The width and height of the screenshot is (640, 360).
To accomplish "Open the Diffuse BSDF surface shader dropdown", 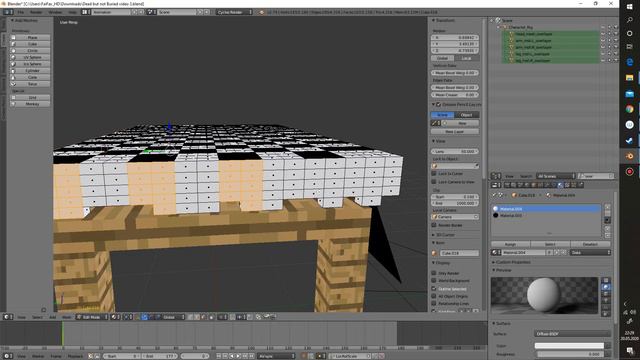I will point(572,334).
